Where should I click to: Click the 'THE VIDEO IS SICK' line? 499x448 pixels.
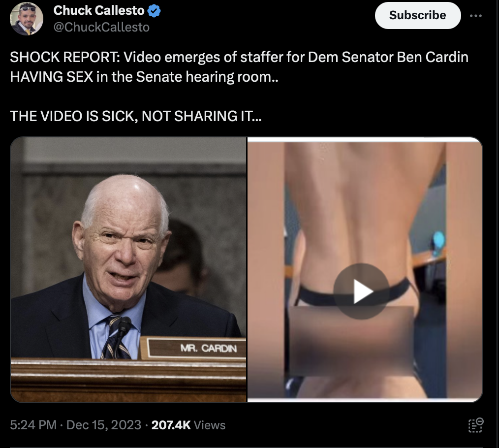pos(135,116)
